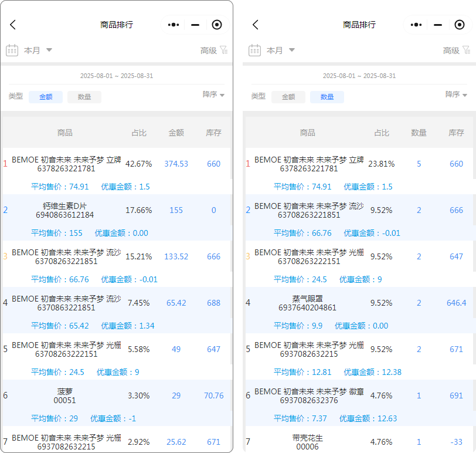Click date range text in left panel

coord(117,76)
